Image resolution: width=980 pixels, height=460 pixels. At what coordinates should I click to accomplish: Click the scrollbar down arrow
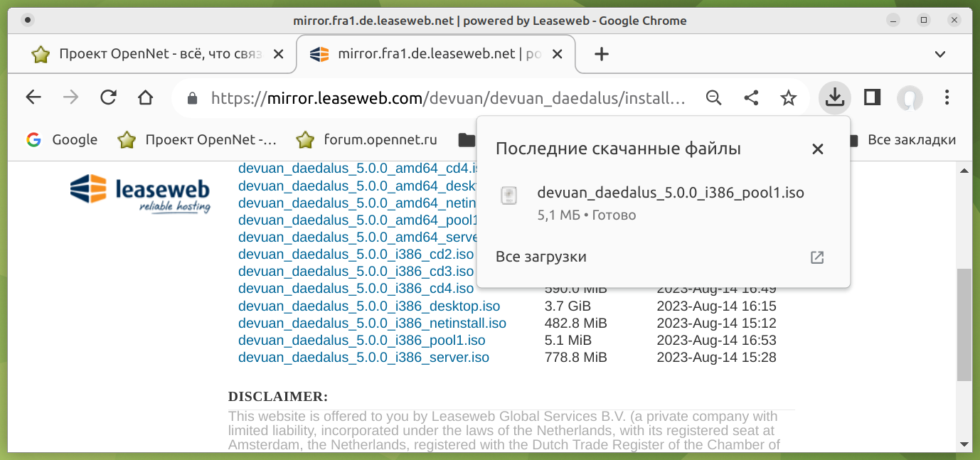coord(964,444)
